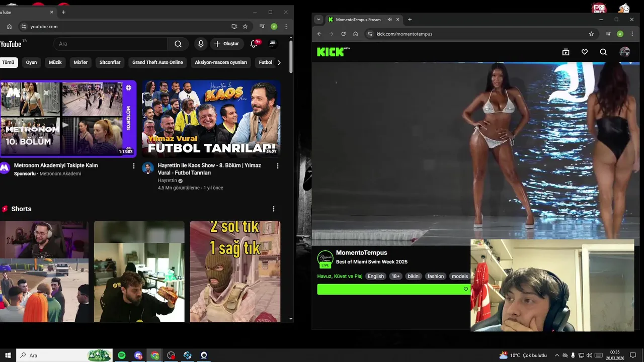Open new tab in Kick browser window
This screenshot has height=362, width=644.
click(x=410, y=20)
